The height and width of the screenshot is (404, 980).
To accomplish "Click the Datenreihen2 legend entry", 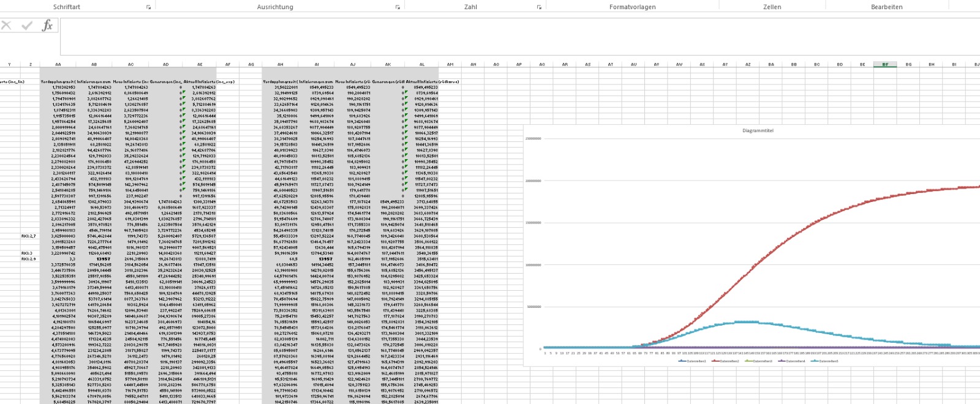I will click(x=728, y=361).
